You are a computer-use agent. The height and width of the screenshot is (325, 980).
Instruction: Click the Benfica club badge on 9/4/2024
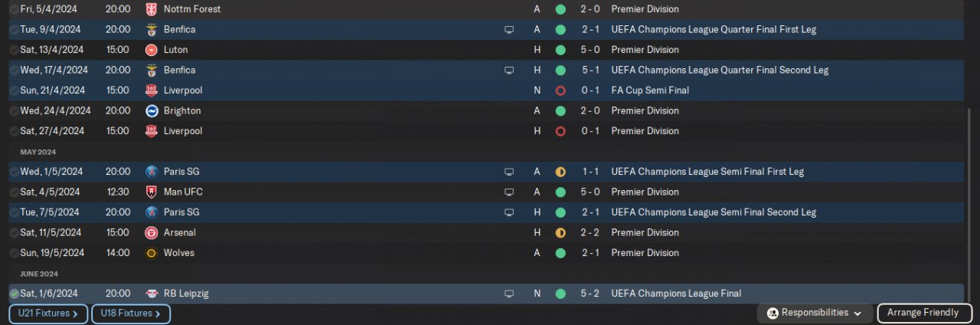click(x=152, y=30)
